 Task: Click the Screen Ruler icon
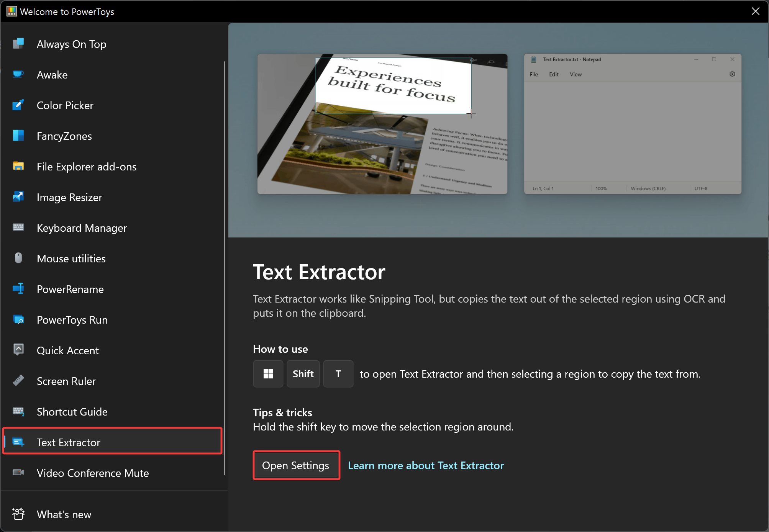18,381
